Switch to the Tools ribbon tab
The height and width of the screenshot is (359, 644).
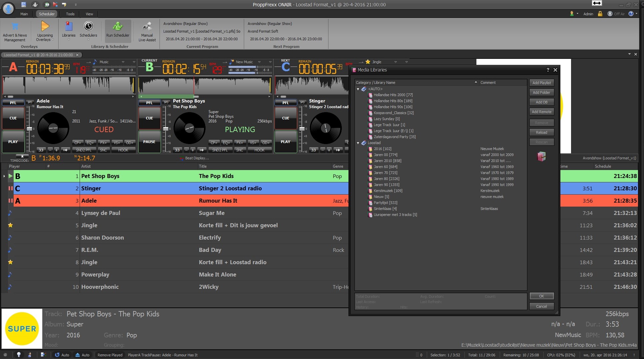(70, 14)
